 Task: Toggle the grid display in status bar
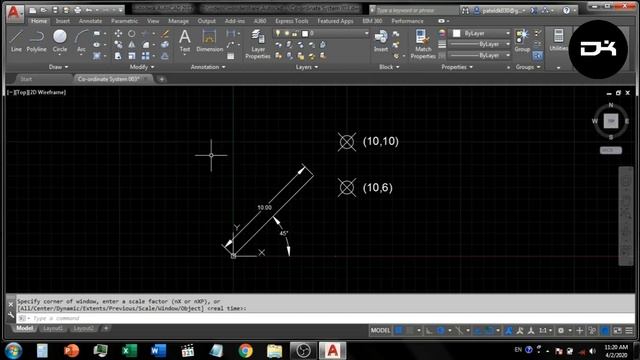point(399,331)
